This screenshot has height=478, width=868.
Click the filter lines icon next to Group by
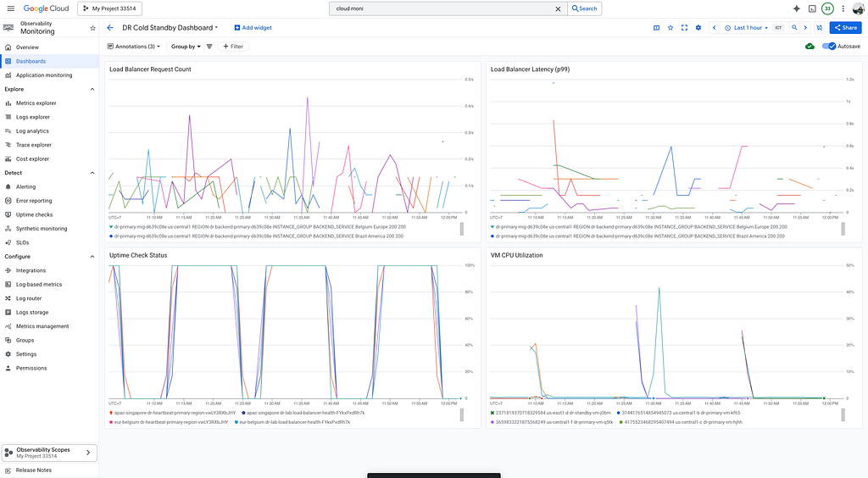pyautogui.click(x=209, y=47)
